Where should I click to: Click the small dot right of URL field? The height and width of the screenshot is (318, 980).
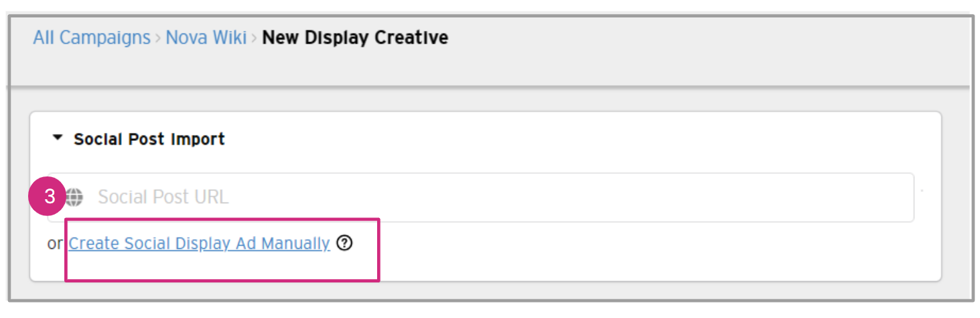[922, 191]
